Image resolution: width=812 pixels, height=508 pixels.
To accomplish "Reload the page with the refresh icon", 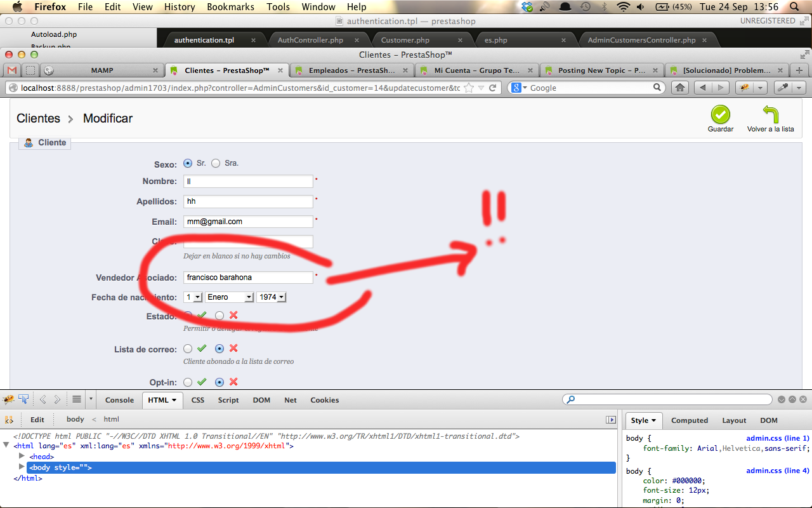I will [x=493, y=88].
